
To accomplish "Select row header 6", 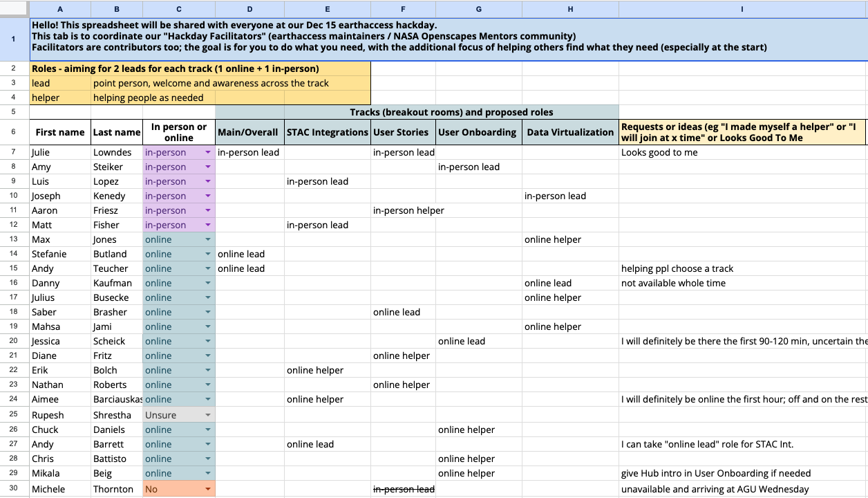I will click(13, 132).
